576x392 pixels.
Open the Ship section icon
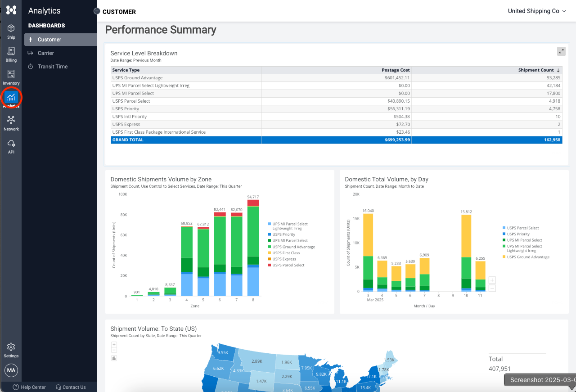[x=11, y=29]
